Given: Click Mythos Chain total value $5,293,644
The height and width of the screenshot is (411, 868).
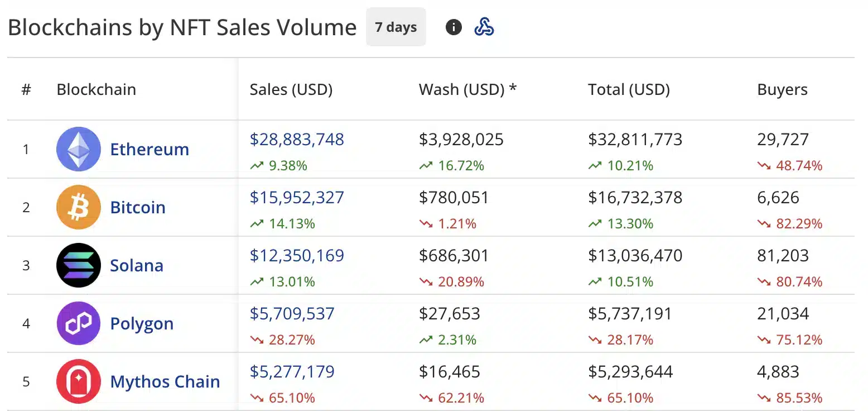Looking at the screenshot, I should (x=630, y=371).
